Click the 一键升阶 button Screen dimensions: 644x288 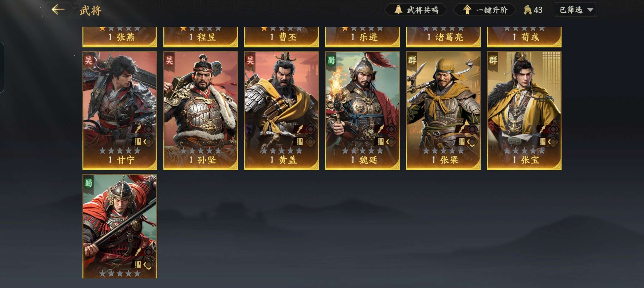click(485, 10)
